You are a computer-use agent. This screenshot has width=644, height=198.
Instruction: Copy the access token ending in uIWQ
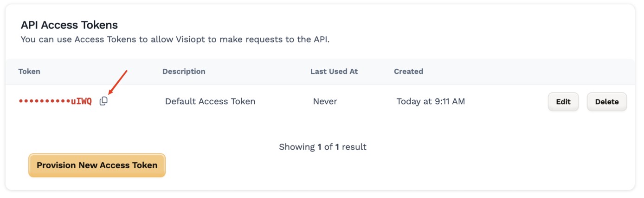[x=103, y=101]
